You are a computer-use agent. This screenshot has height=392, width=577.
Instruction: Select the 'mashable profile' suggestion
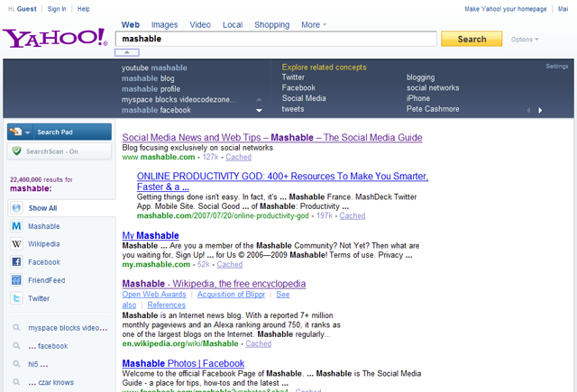tap(151, 89)
